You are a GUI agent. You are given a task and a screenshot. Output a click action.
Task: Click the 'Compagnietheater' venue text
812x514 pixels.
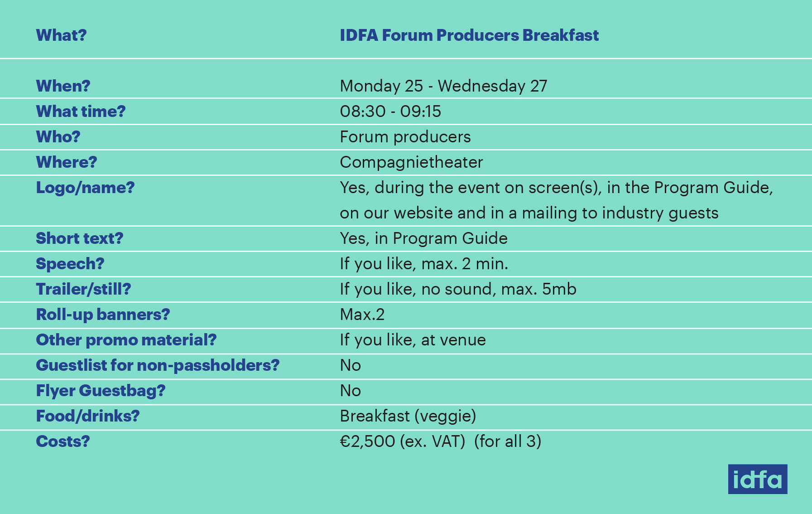pos(411,162)
